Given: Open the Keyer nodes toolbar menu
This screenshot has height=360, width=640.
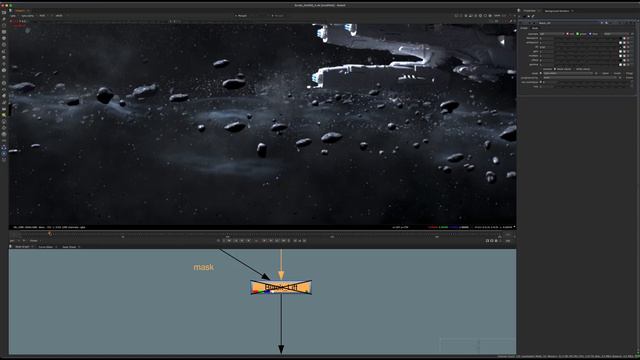Looking at the screenshot, I should pos(4,51).
